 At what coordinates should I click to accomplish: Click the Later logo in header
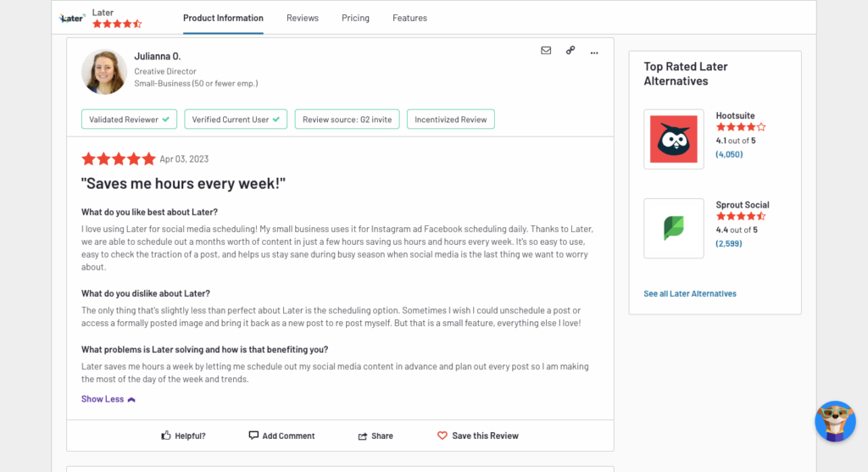(x=72, y=19)
